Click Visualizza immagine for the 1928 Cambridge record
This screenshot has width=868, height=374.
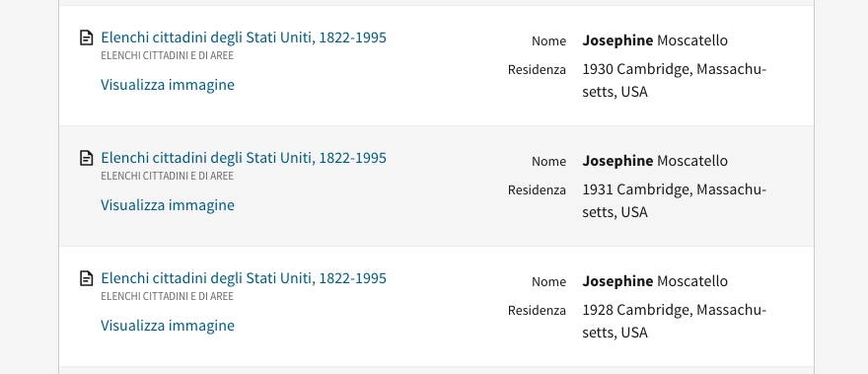(x=168, y=326)
